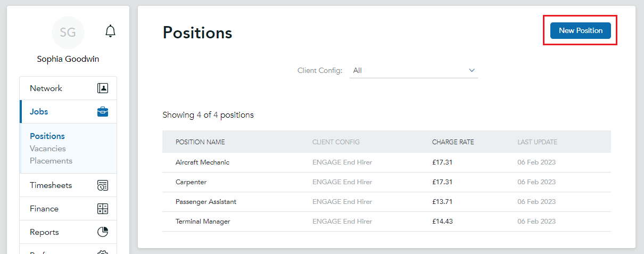Select the Positions submenu item
This screenshot has width=644, height=254.
(47, 136)
